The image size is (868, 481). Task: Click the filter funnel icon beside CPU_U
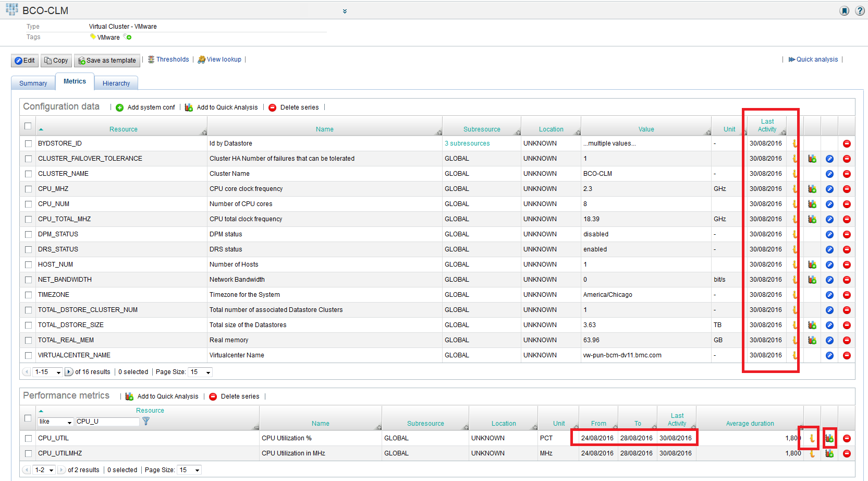(146, 421)
